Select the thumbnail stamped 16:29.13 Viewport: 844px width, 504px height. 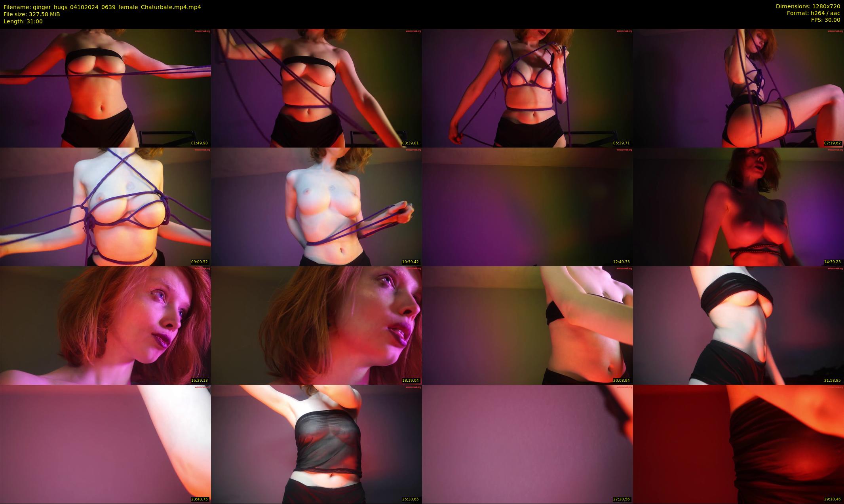105,325
